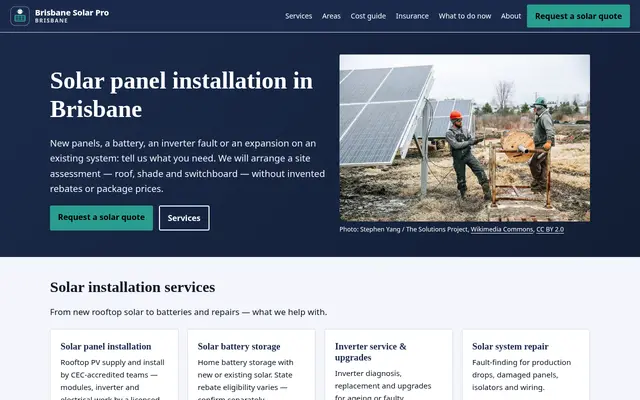Click the 'Inverter diagnosis, replacement' description
The height and width of the screenshot is (400, 640).
click(x=383, y=384)
